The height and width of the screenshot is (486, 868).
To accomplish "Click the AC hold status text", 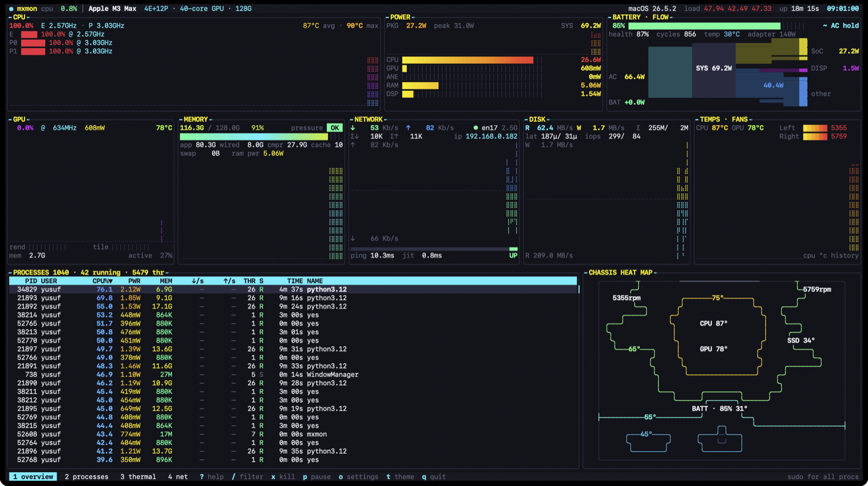I will (841, 25).
